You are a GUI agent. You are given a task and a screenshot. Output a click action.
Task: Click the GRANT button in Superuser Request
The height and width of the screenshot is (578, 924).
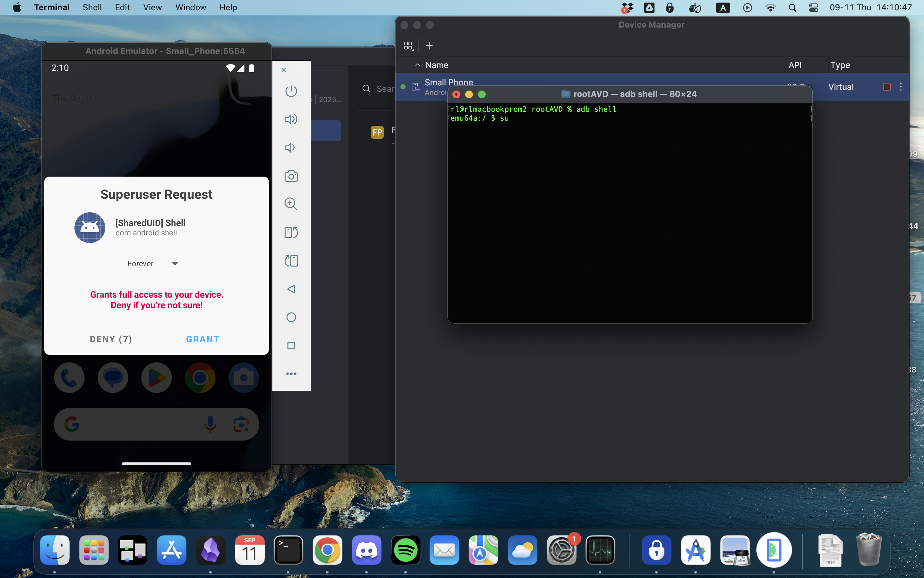(203, 339)
